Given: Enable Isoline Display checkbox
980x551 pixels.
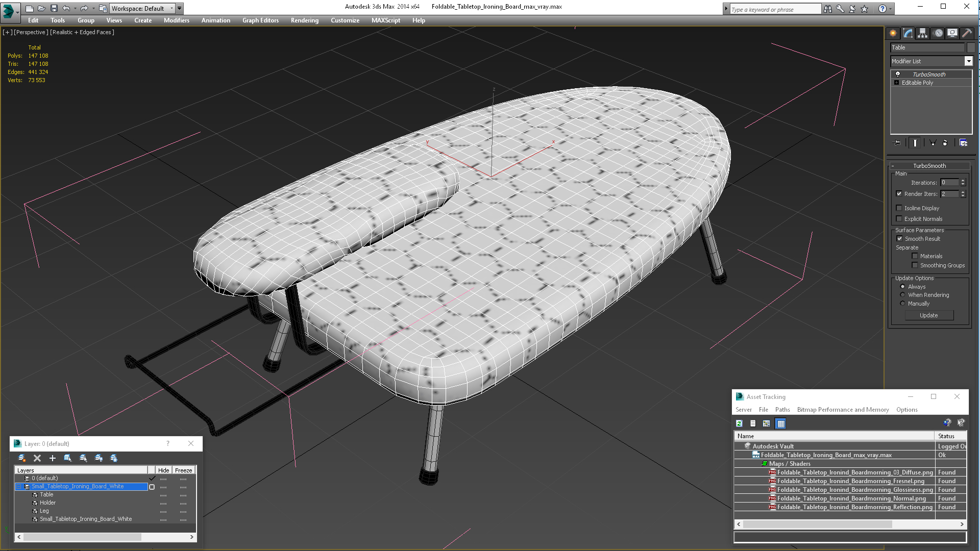Looking at the screenshot, I should pyautogui.click(x=899, y=208).
